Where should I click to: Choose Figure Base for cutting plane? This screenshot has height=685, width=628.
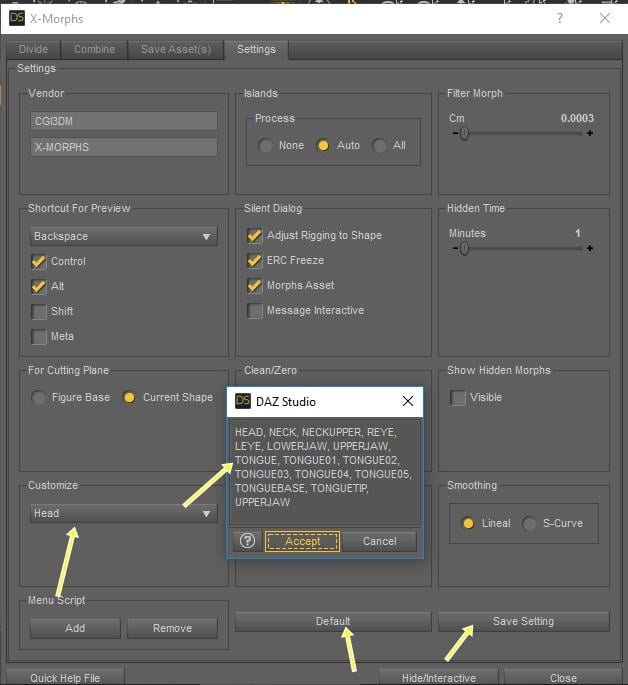point(38,398)
